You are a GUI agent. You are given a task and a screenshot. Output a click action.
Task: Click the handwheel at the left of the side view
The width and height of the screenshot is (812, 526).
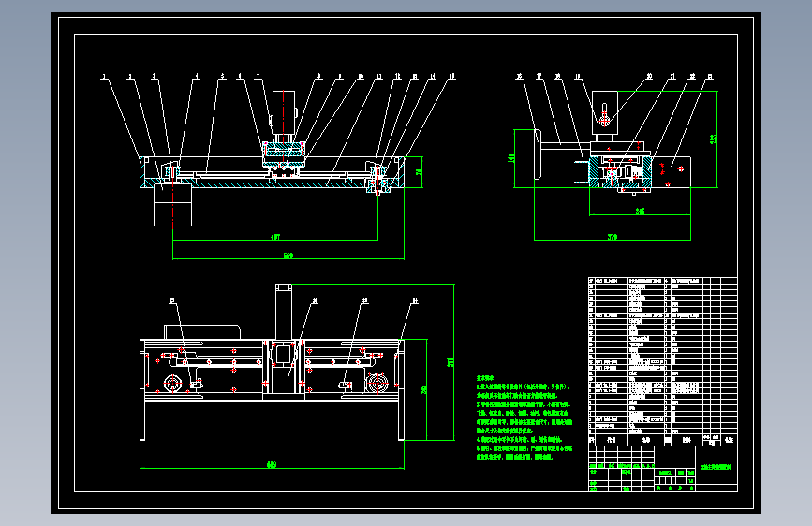pos(538,154)
